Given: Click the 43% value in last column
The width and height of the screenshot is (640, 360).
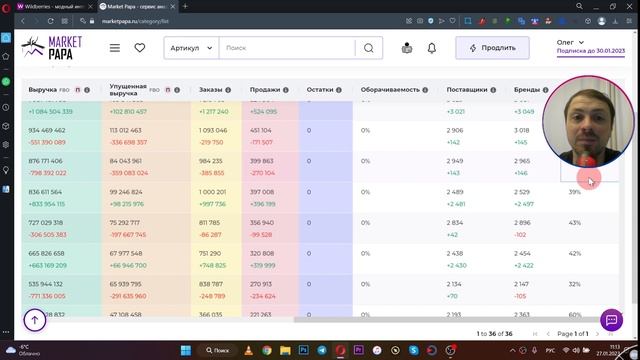Looking at the screenshot, I should (x=575, y=223).
